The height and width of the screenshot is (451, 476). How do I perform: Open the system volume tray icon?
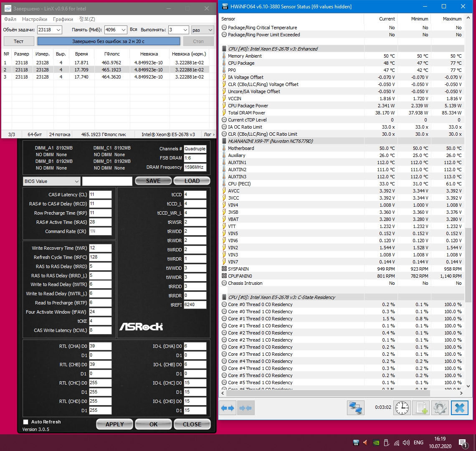coord(406,443)
